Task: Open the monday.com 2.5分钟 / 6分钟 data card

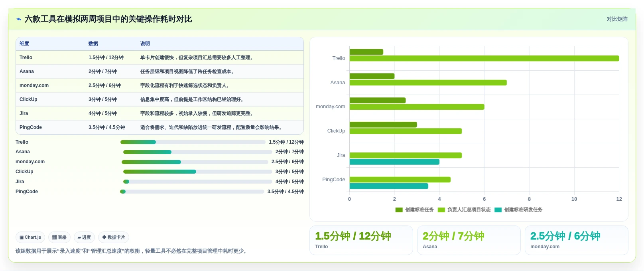Action: [577, 240]
